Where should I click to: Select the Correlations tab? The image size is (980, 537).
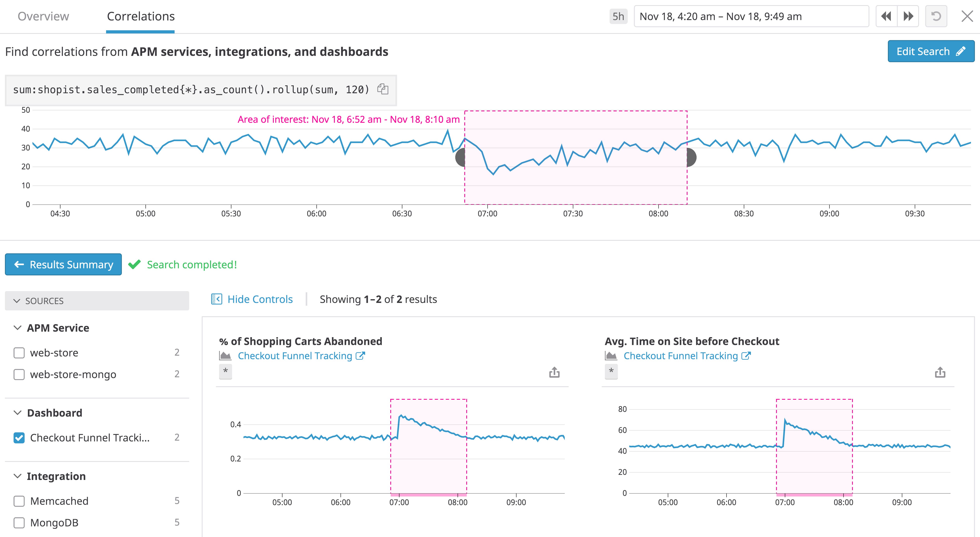(x=141, y=16)
